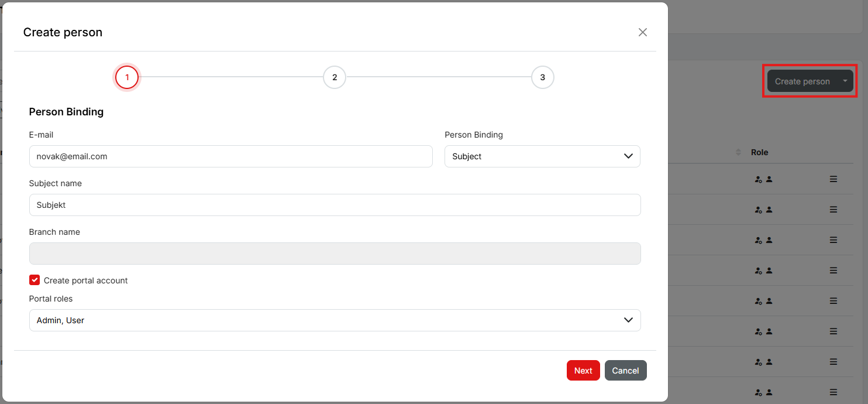The image size is (868, 404).
Task: Focus the E-mail input field
Action: pos(230,156)
